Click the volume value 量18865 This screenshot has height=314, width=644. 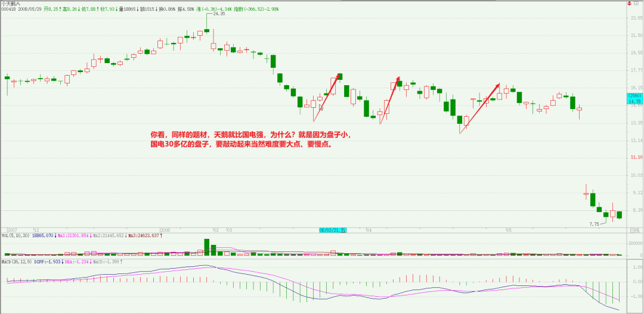coord(127,8)
